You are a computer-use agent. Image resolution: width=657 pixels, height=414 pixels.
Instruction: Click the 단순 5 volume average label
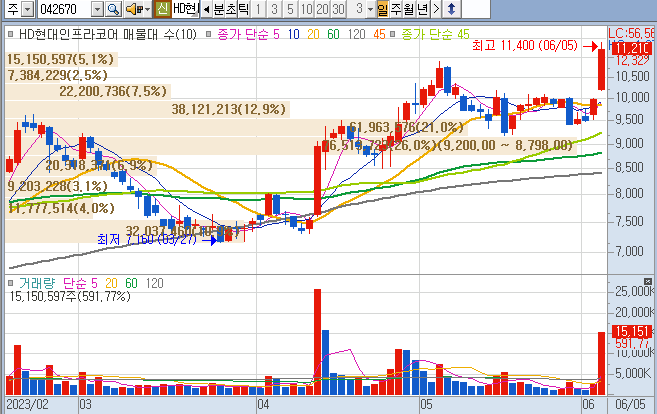80,283
